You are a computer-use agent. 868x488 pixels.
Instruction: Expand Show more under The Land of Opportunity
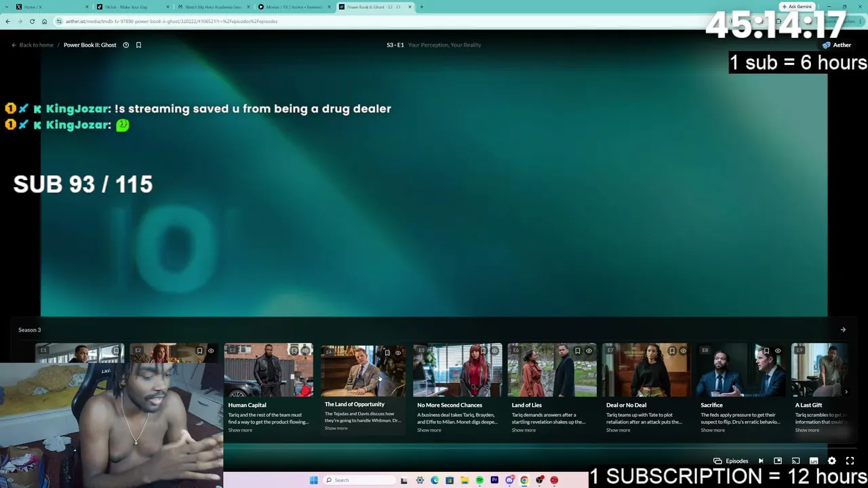click(336, 428)
